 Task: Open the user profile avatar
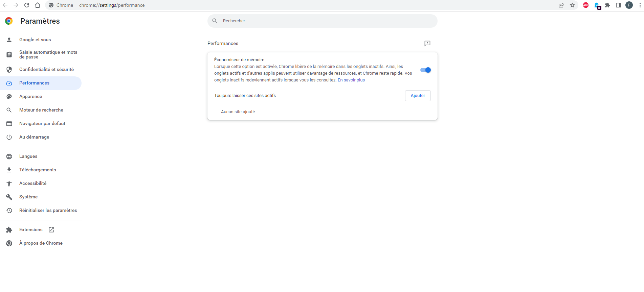coord(629,5)
